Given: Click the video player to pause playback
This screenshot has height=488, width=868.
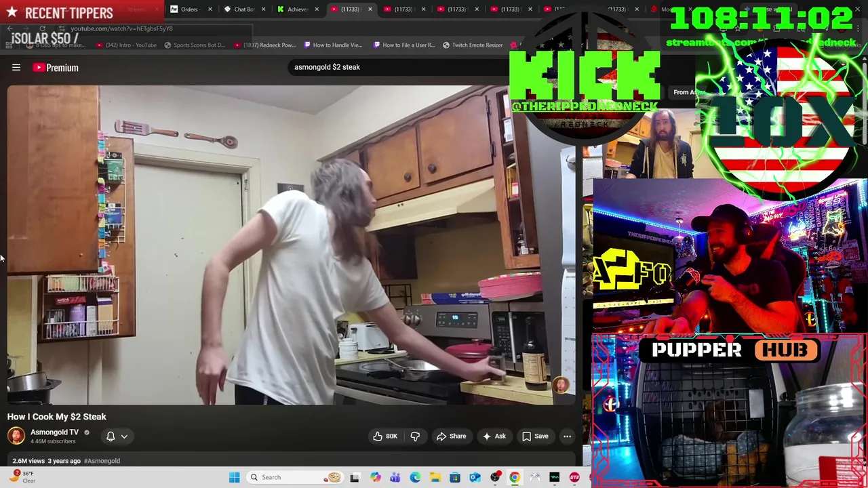Looking at the screenshot, I should [x=290, y=245].
